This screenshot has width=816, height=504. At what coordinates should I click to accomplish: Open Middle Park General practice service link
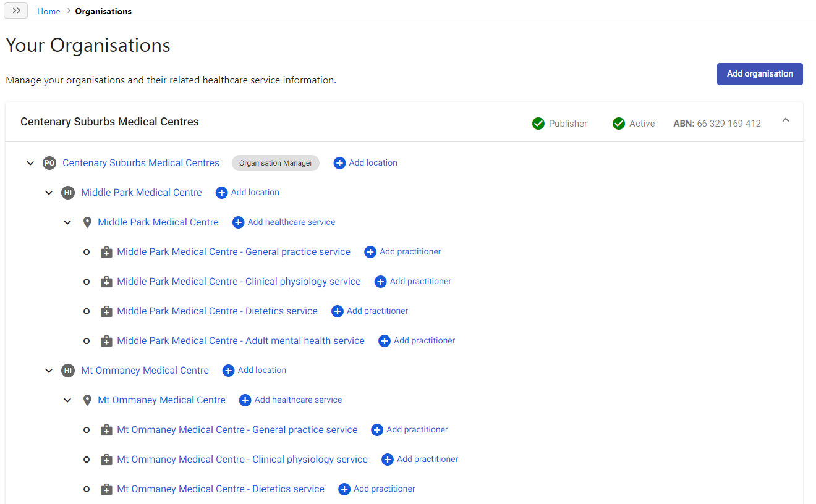click(x=234, y=252)
